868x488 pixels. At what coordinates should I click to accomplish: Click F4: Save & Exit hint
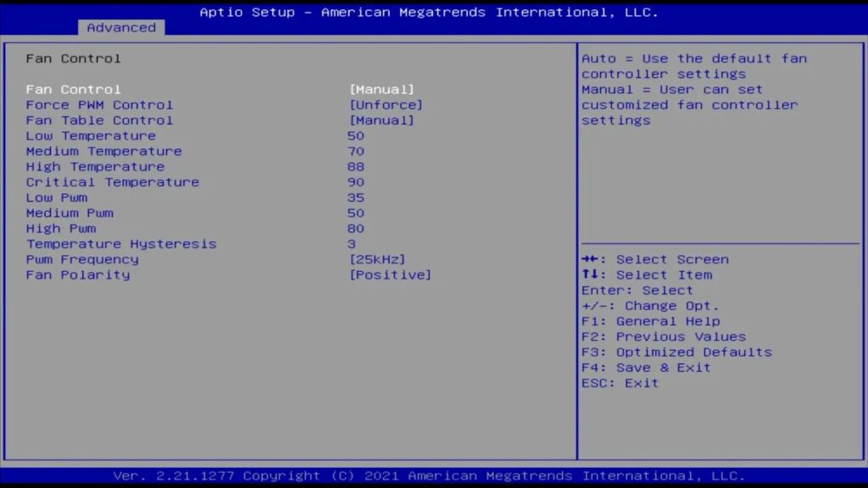646,367
